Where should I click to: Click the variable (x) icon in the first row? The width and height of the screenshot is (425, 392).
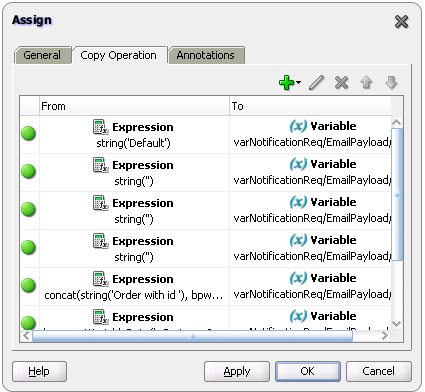298,126
